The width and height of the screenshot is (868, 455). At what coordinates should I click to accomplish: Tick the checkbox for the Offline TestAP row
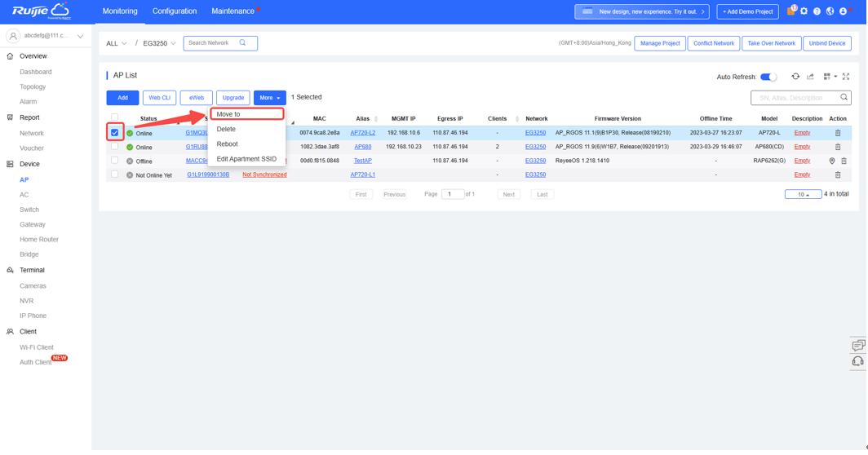(x=115, y=161)
